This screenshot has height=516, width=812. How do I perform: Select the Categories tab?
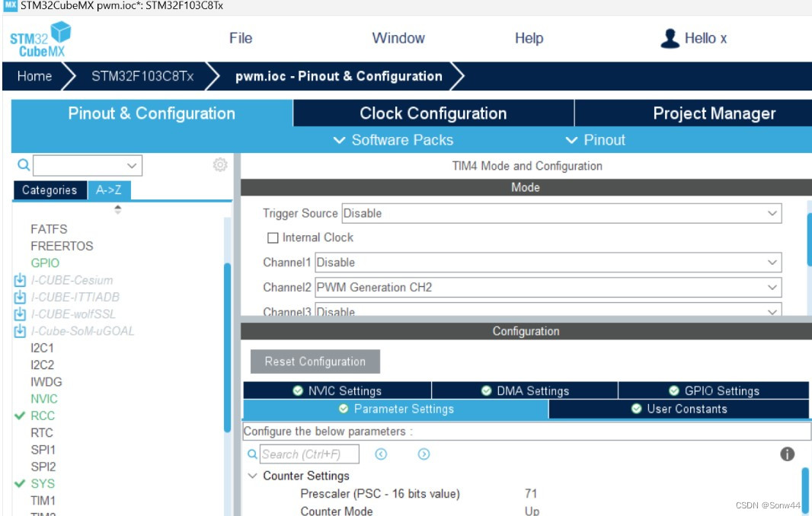click(x=50, y=190)
